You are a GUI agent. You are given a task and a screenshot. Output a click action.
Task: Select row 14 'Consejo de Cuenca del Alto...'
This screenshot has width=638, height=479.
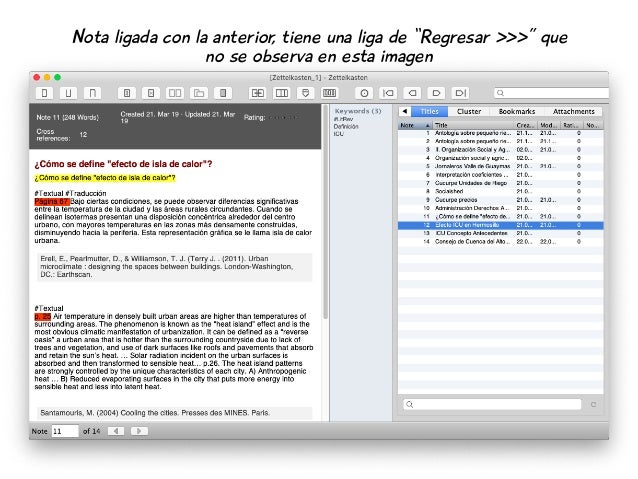500,242
